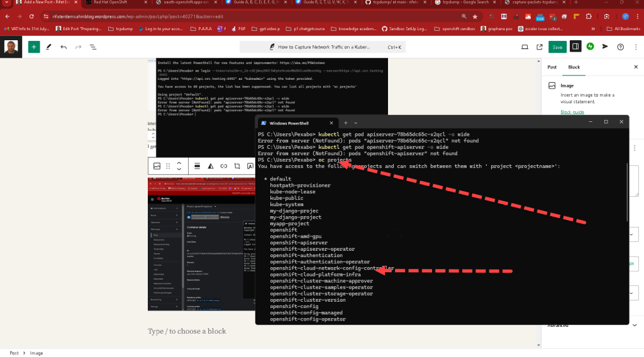644x357 pixels.
Task: Open the All Bookmarks folder
Action: coord(623,29)
